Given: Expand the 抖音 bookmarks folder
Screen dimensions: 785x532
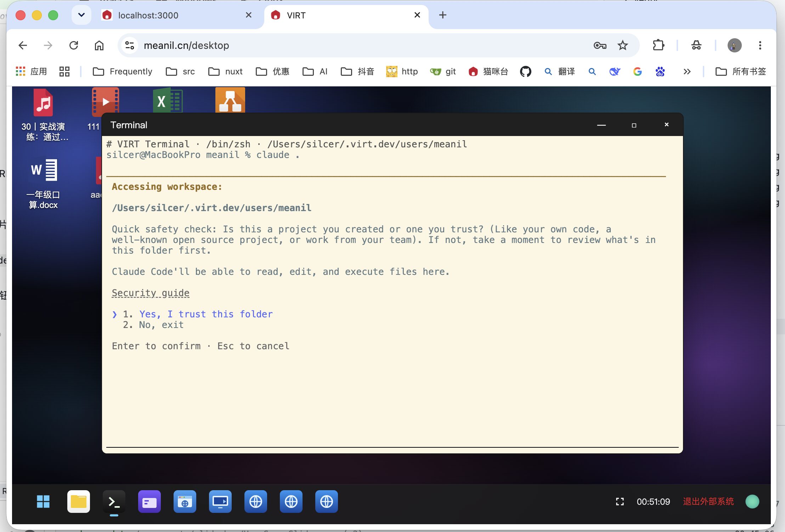Looking at the screenshot, I should pyautogui.click(x=357, y=72).
